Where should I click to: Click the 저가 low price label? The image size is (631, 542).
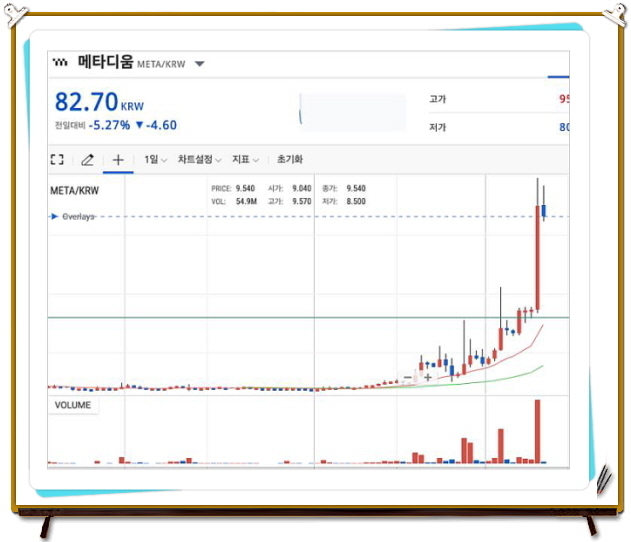pos(438,127)
